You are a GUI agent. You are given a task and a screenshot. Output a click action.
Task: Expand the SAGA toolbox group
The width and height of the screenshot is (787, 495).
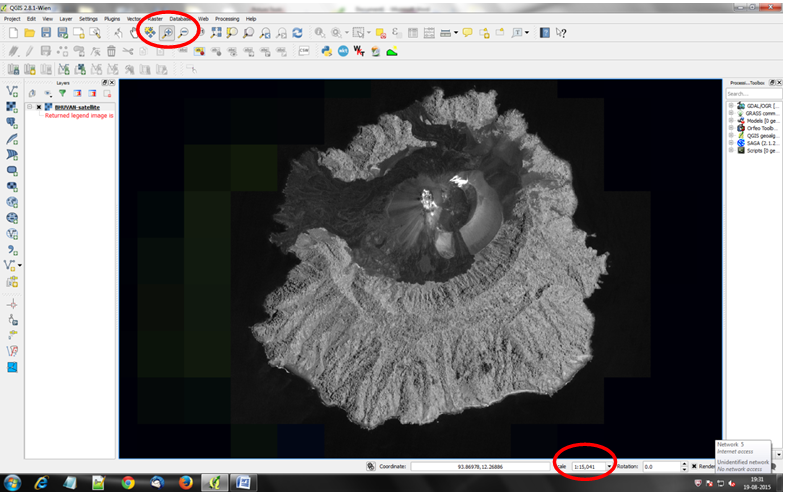(x=731, y=143)
